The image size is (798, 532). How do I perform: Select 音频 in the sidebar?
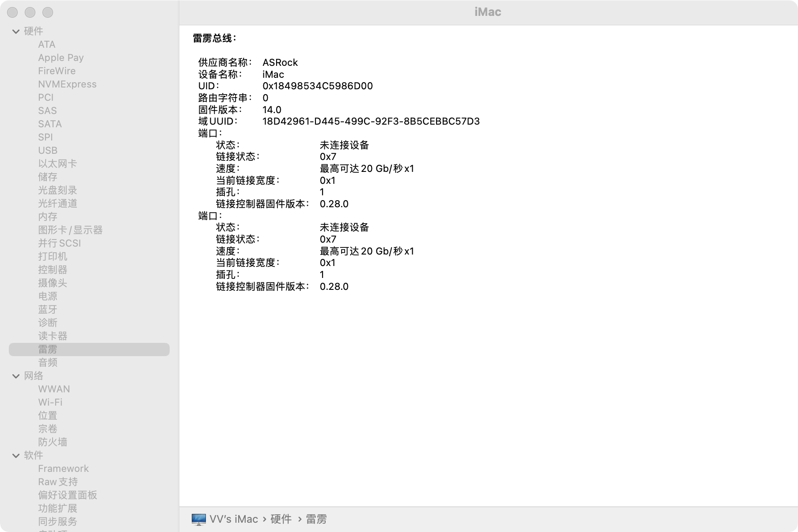[x=48, y=363]
